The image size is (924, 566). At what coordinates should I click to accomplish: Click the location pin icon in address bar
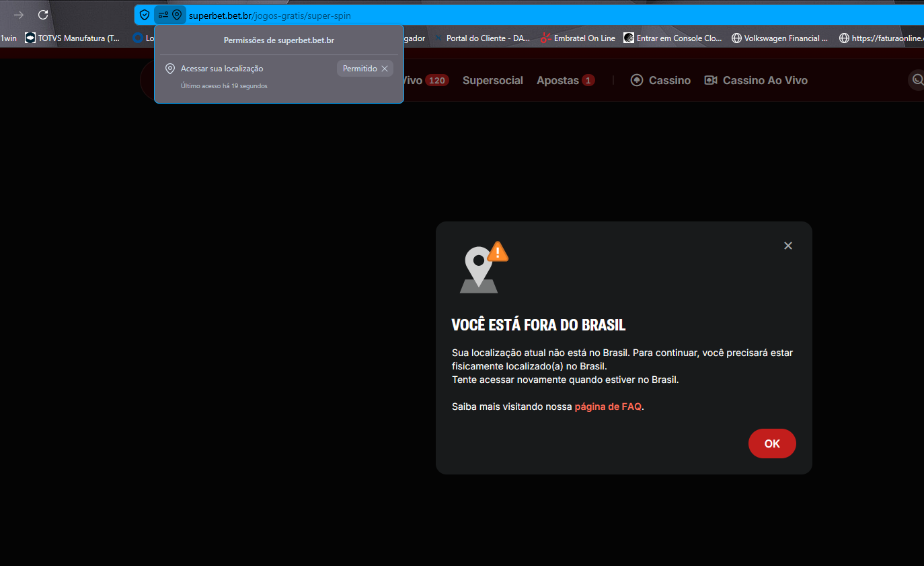(x=177, y=15)
